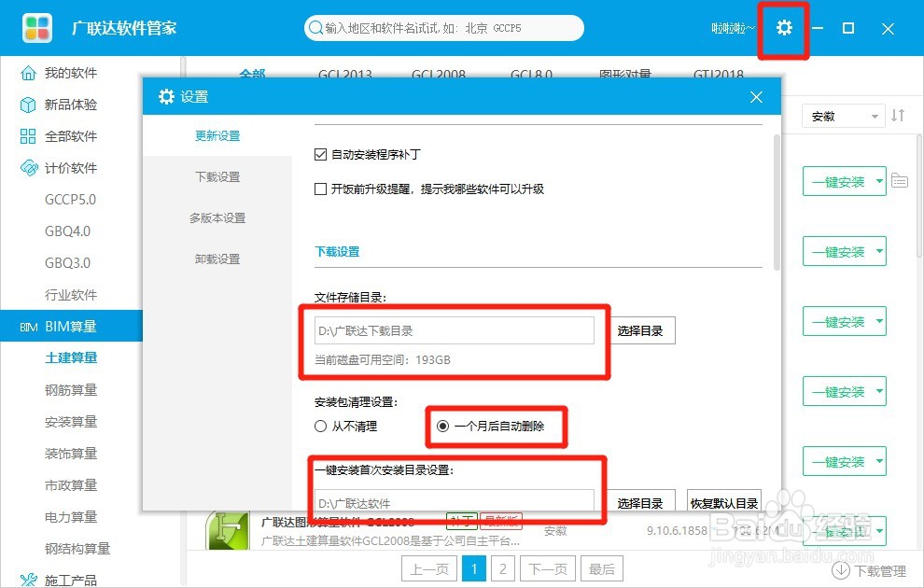Open GCCP5.0 in sidebar
The height and width of the screenshot is (588, 924).
[70, 200]
